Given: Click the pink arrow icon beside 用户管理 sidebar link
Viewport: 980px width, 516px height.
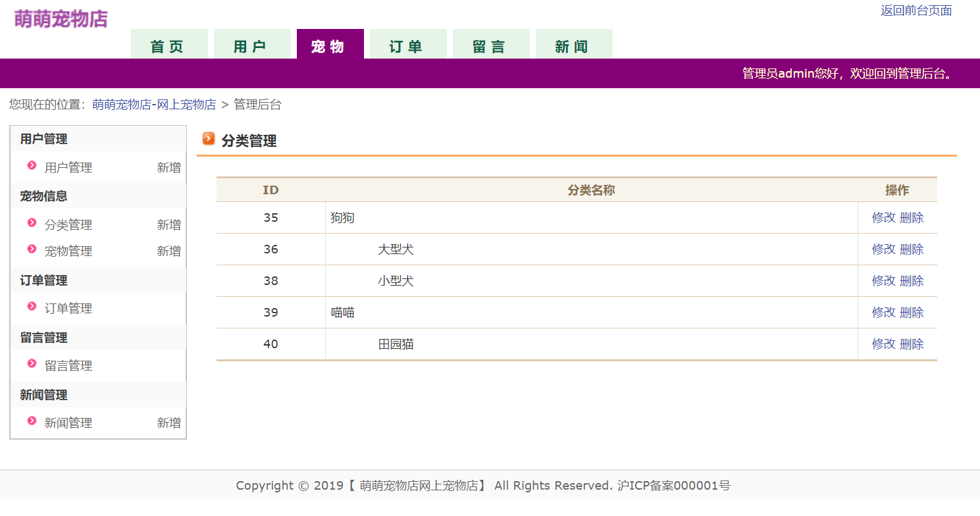Looking at the screenshot, I should pos(32,167).
